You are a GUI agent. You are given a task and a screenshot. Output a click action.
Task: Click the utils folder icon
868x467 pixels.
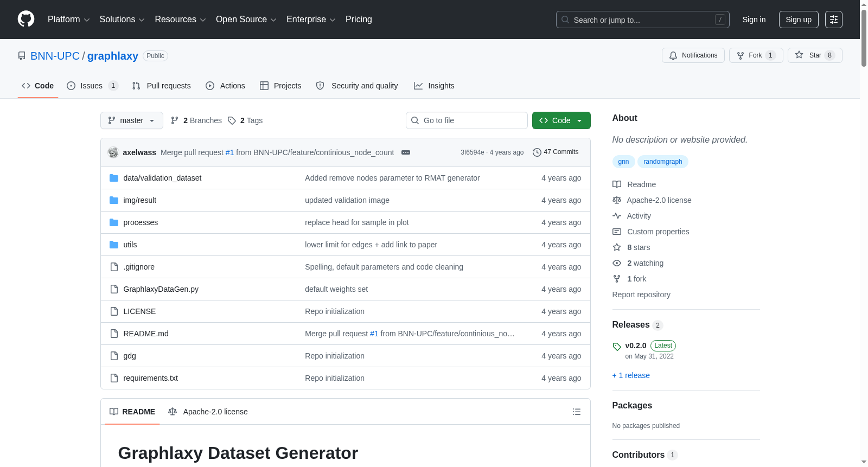[114, 245]
